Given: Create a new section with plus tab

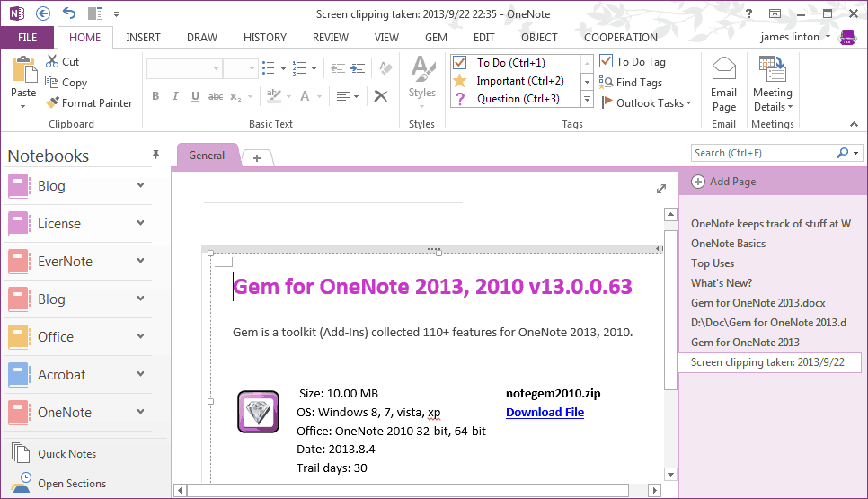Looking at the screenshot, I should pos(257,158).
